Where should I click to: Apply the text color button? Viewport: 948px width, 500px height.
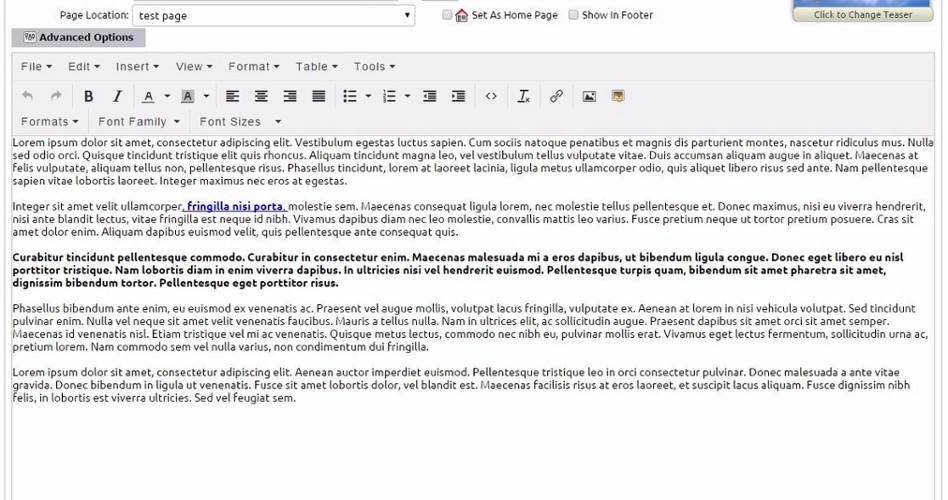tap(148, 96)
